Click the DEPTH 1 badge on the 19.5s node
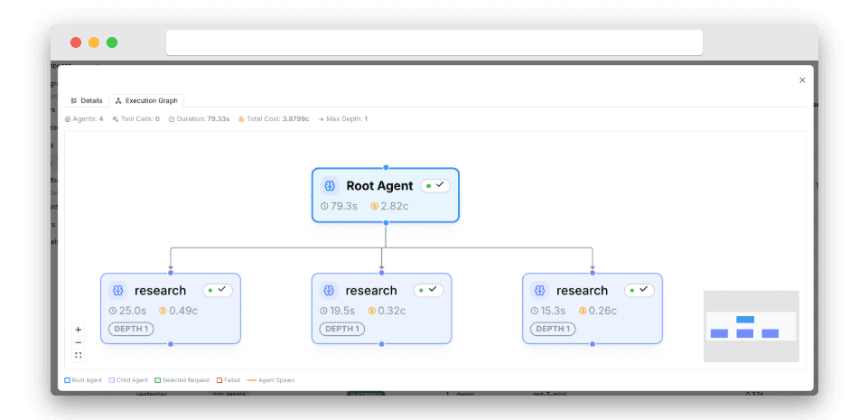 pos(342,329)
